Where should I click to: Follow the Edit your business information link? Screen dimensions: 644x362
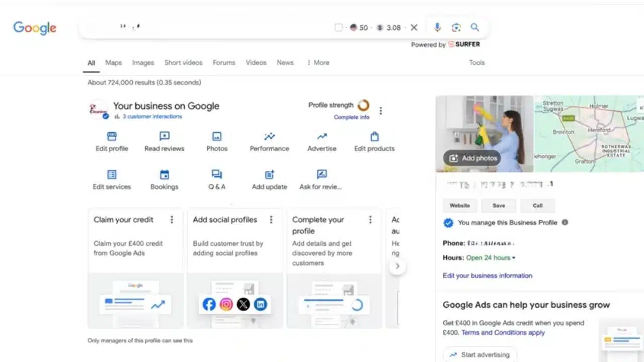click(488, 276)
